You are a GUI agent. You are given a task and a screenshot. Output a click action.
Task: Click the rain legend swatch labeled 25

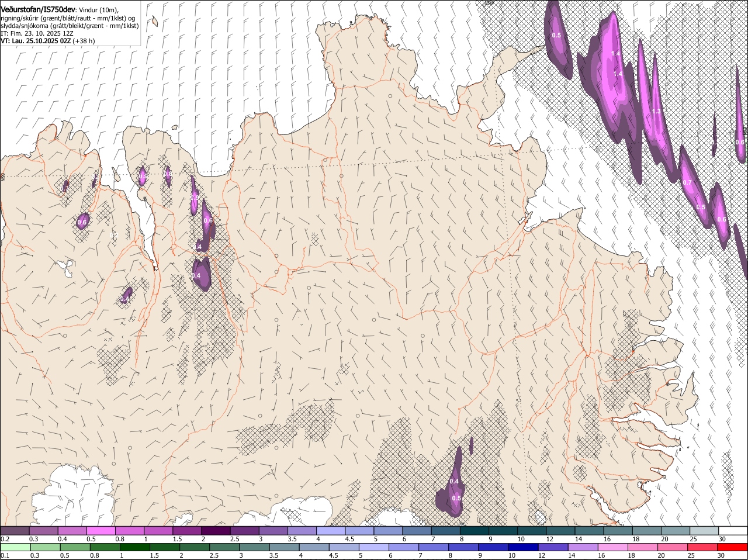point(702,547)
